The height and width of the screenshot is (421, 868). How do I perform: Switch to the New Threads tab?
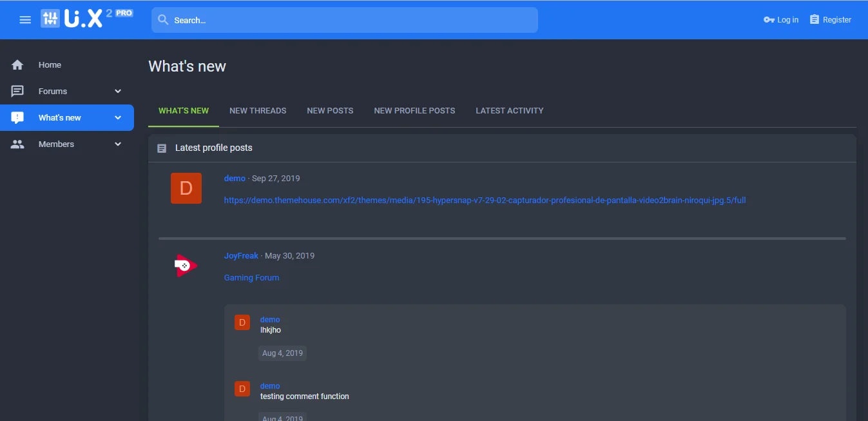[258, 111]
